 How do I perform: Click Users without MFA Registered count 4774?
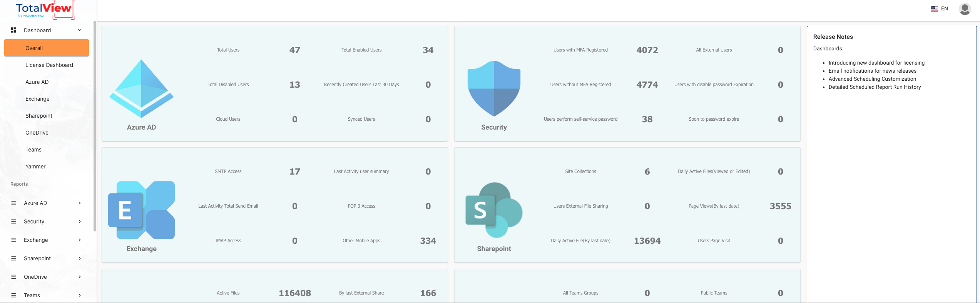coord(647,85)
